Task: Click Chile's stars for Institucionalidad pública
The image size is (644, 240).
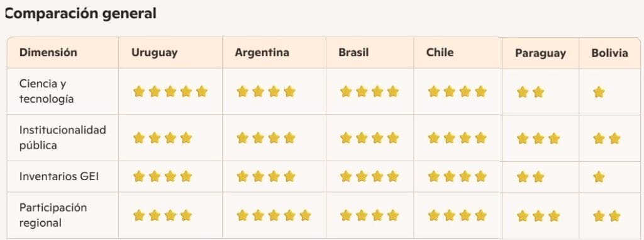Action: (x=457, y=138)
